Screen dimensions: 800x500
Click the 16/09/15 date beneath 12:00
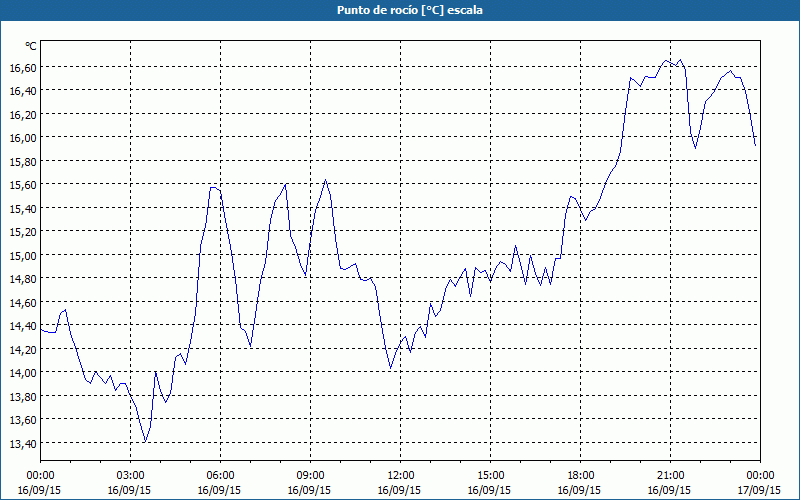click(399, 490)
